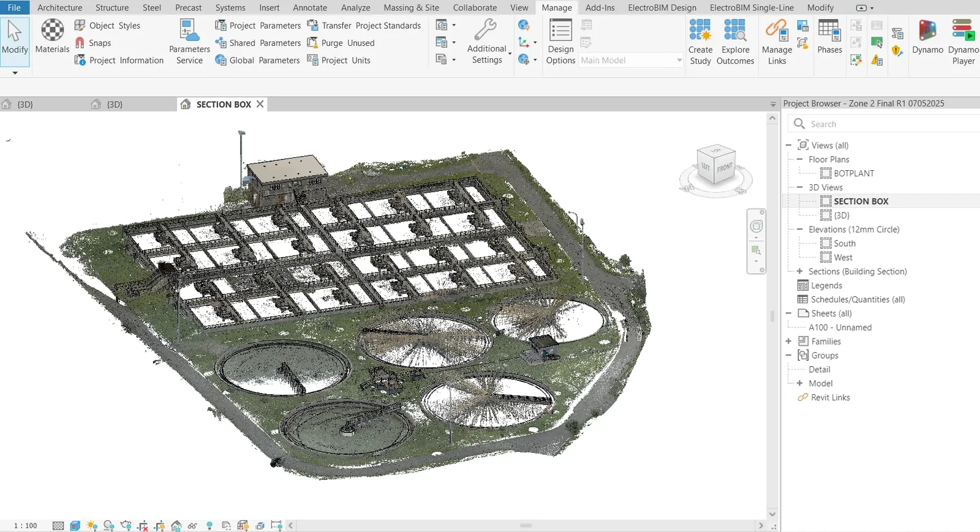Open the Collaborate ribbon tab
The height and width of the screenshot is (532, 980).
coord(475,7)
